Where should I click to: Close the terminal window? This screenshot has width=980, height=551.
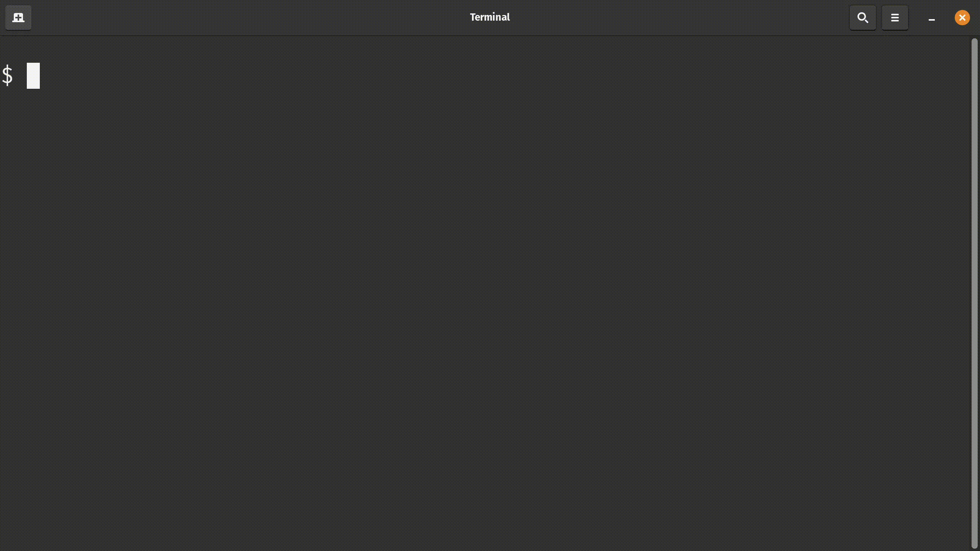962,18
